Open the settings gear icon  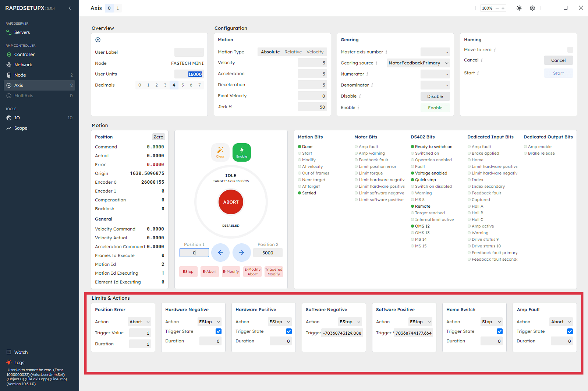[x=532, y=8]
